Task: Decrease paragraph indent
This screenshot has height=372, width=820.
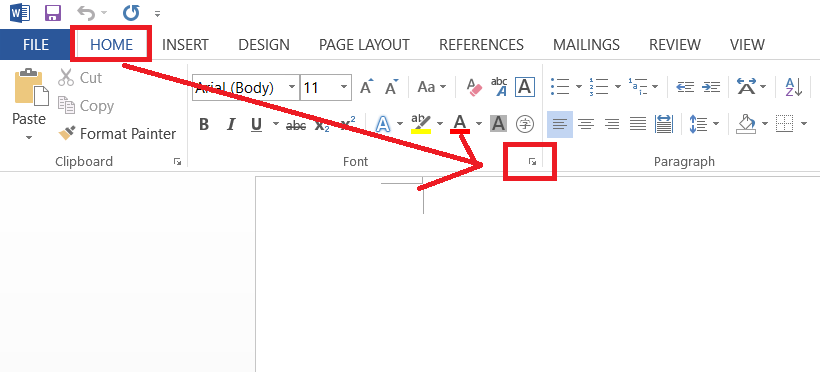Action: pos(685,87)
